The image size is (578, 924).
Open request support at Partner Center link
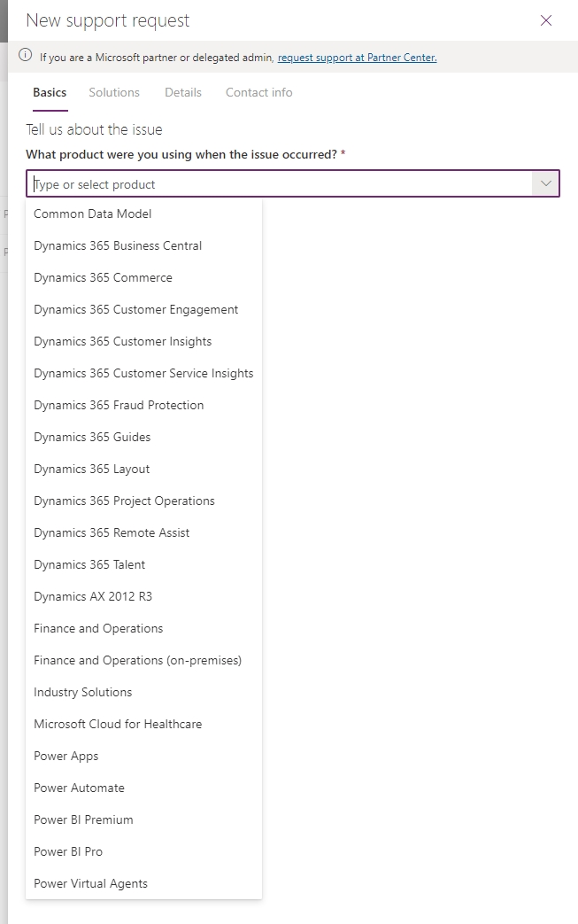pos(357,58)
